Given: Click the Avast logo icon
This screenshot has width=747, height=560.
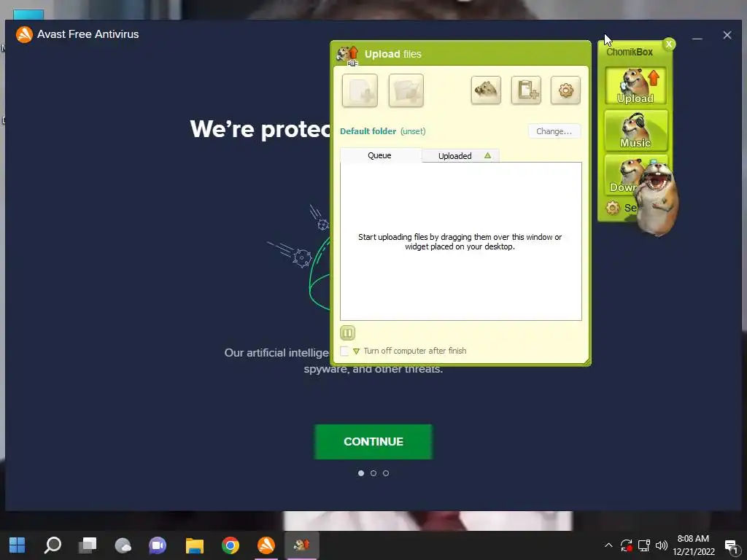Looking at the screenshot, I should tap(24, 34).
